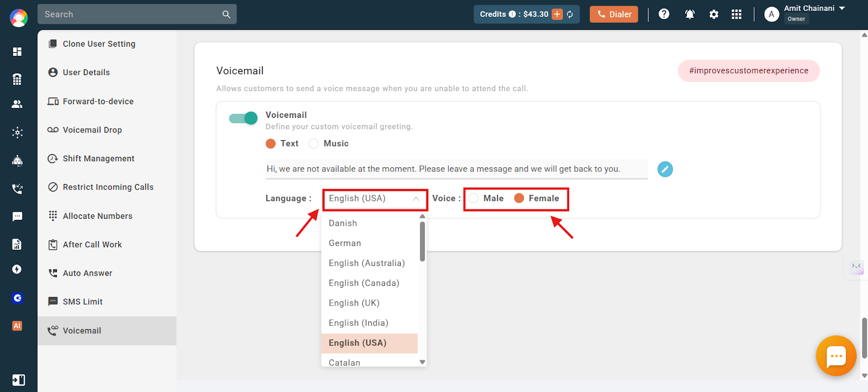Image resolution: width=868 pixels, height=392 pixels.
Task: Open SMS Limit menu item
Action: click(x=107, y=302)
